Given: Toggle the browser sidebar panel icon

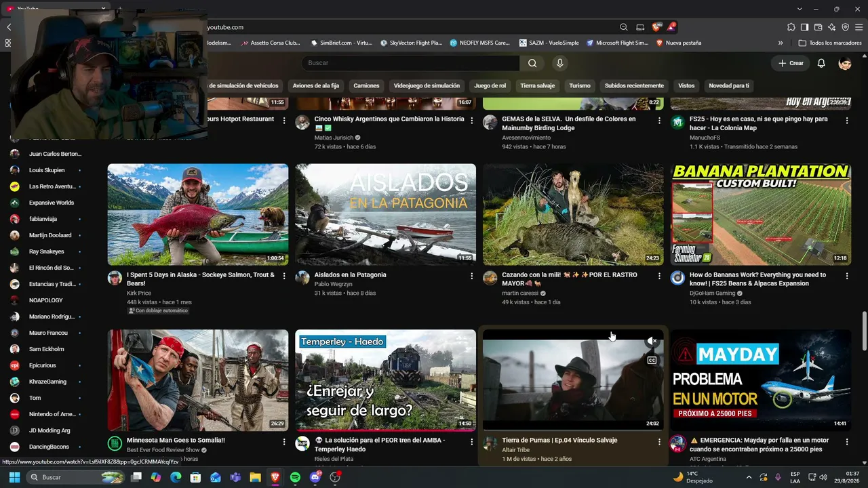Looking at the screenshot, I should pos(805,27).
